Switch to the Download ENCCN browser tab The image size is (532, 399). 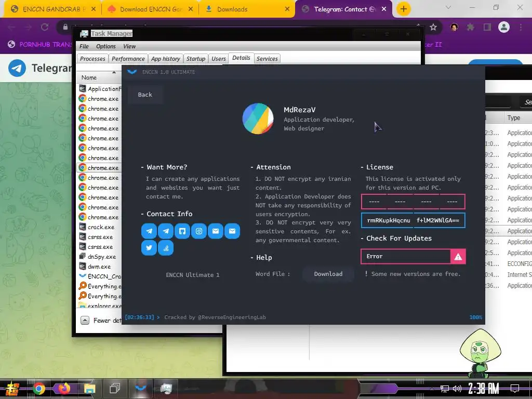click(x=150, y=9)
